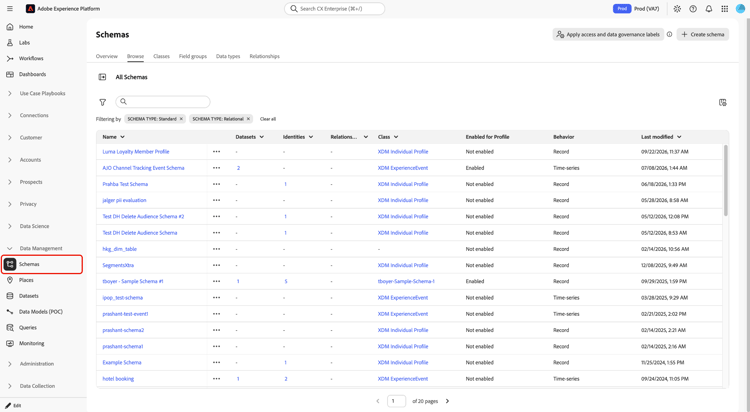Open Last modified column dropdown
This screenshot has width=750, height=412.
click(x=679, y=137)
